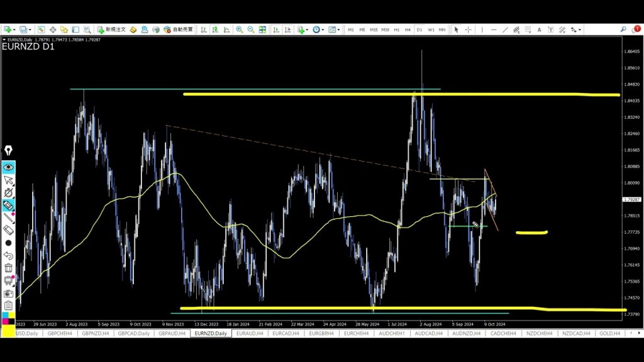The image size is (644, 362).
Task: Click the undo arrow in sidebar
Action: pyautogui.click(x=9, y=255)
